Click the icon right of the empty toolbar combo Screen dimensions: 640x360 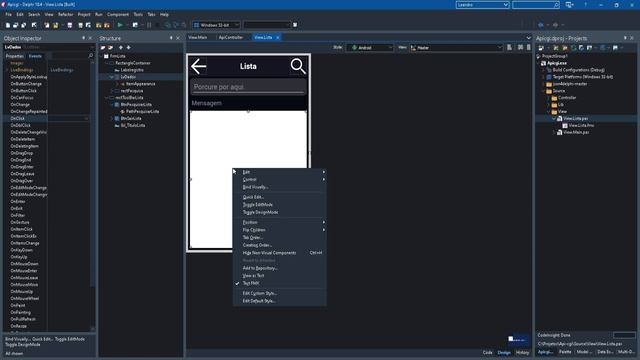[x=295, y=25]
